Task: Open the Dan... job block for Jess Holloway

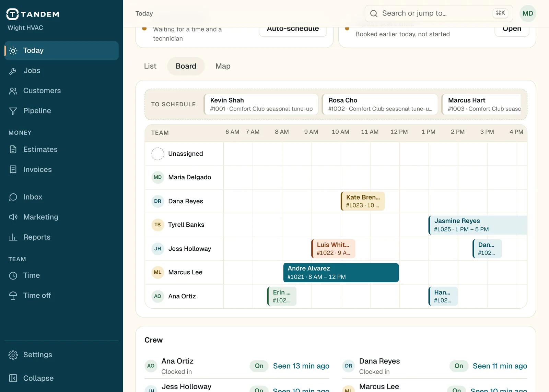Action: click(x=487, y=249)
